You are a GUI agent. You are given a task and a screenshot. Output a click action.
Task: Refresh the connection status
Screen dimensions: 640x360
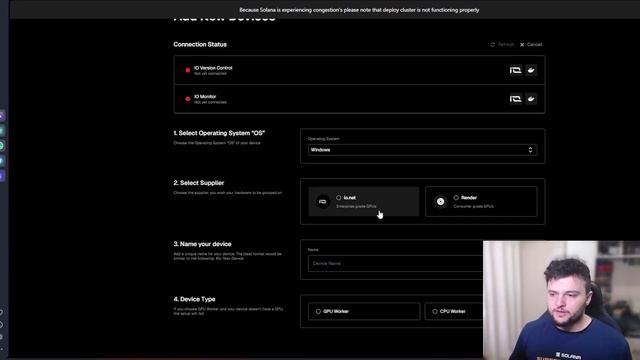502,44
